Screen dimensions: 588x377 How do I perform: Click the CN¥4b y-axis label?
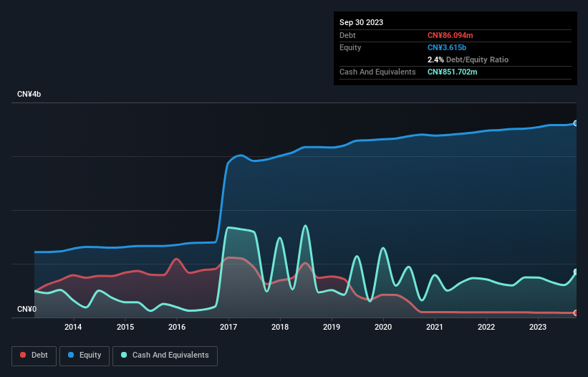29,94
